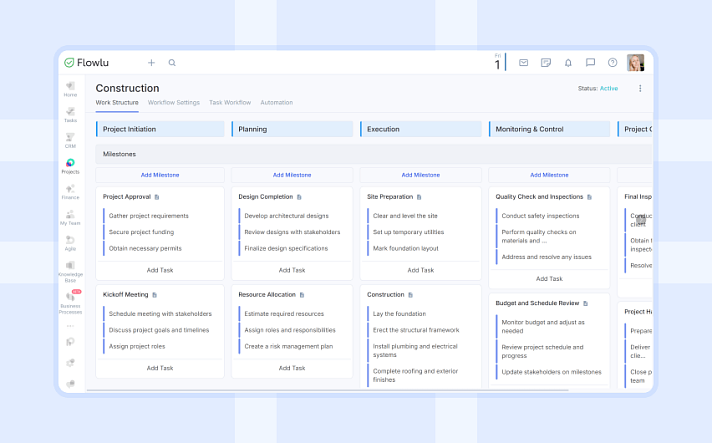Screen dimensions: 712x443
Task: Open Business Processes in sidebar
Action: pos(70,303)
